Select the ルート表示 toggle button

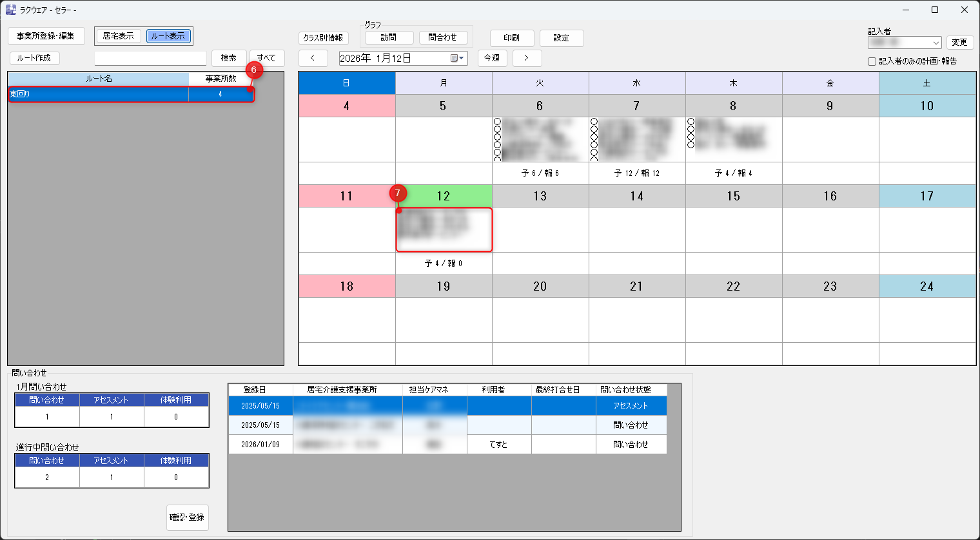[168, 36]
